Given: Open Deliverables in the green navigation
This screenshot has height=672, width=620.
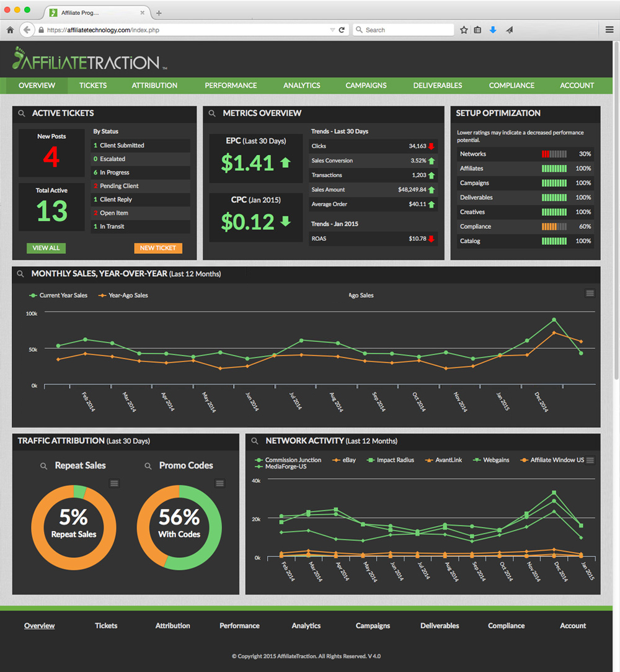Looking at the screenshot, I should [438, 85].
